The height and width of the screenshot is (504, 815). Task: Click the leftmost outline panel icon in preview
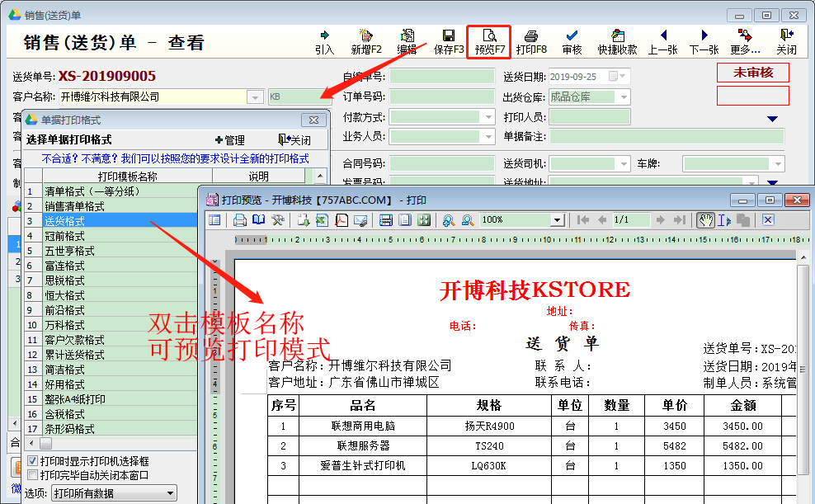pos(214,219)
